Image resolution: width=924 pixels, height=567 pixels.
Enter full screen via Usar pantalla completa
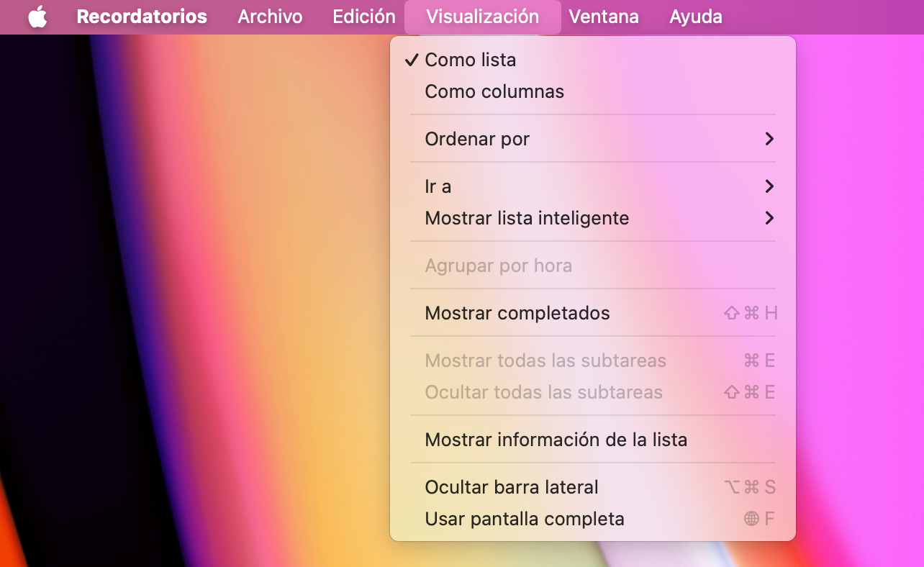tap(525, 519)
